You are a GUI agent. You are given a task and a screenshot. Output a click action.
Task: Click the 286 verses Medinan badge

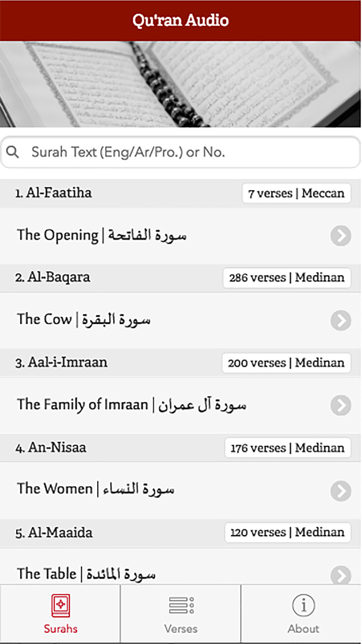tap(287, 278)
